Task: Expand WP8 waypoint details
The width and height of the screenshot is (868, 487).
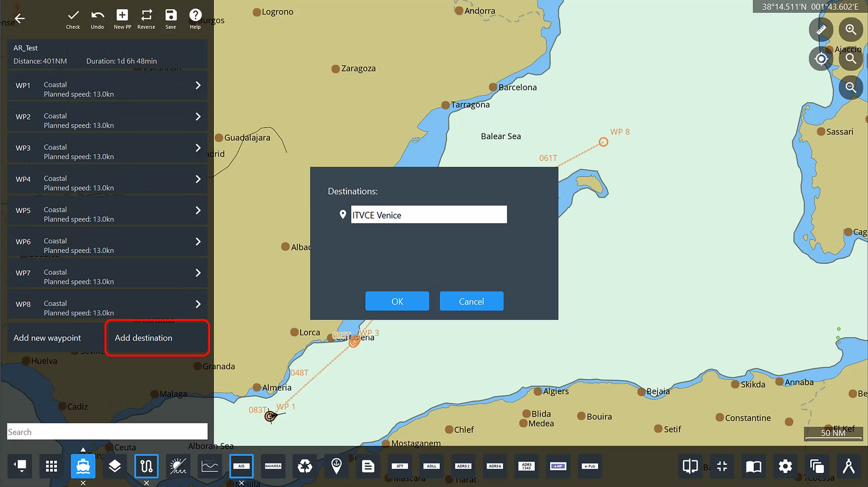Action: pos(198,305)
